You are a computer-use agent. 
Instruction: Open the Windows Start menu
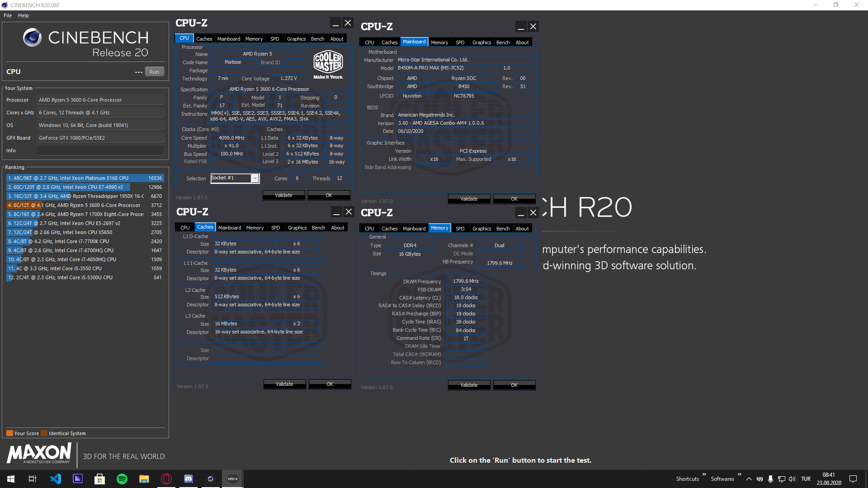click(11, 479)
